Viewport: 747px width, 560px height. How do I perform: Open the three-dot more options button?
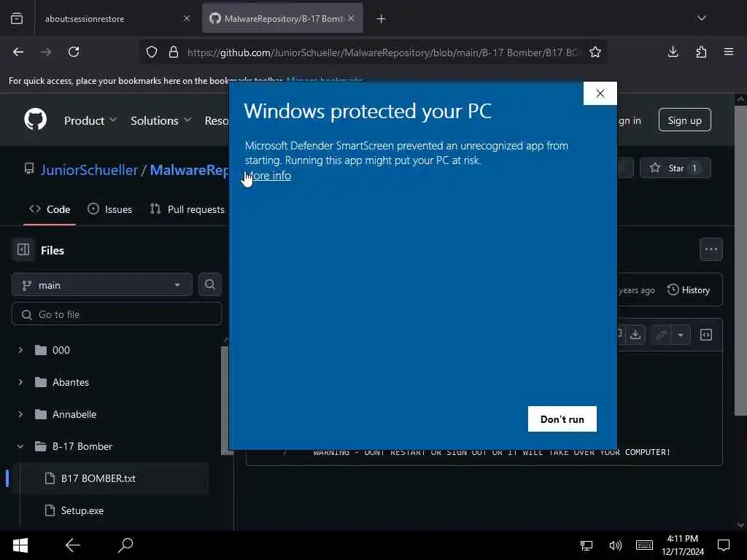711,249
